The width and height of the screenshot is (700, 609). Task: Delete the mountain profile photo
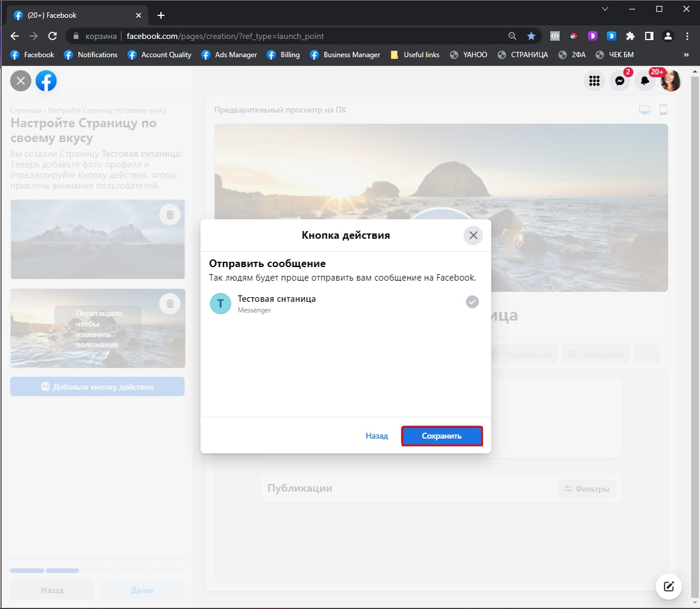170,215
